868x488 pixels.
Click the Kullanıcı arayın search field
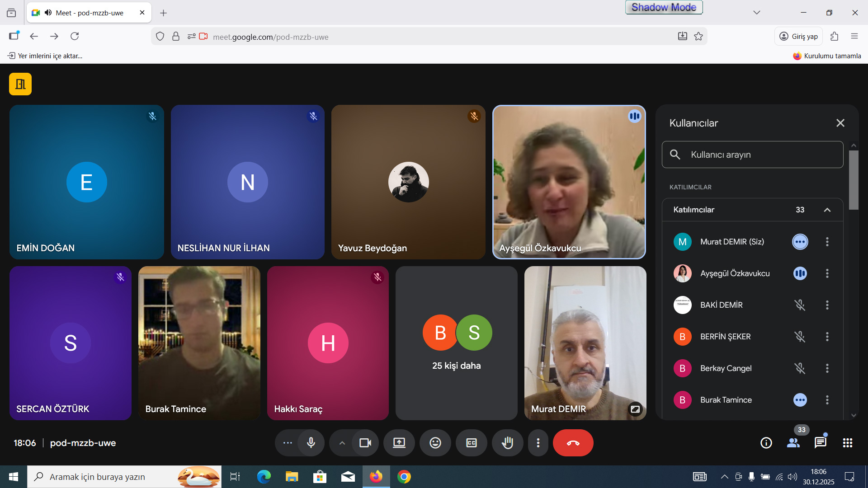[762, 155]
